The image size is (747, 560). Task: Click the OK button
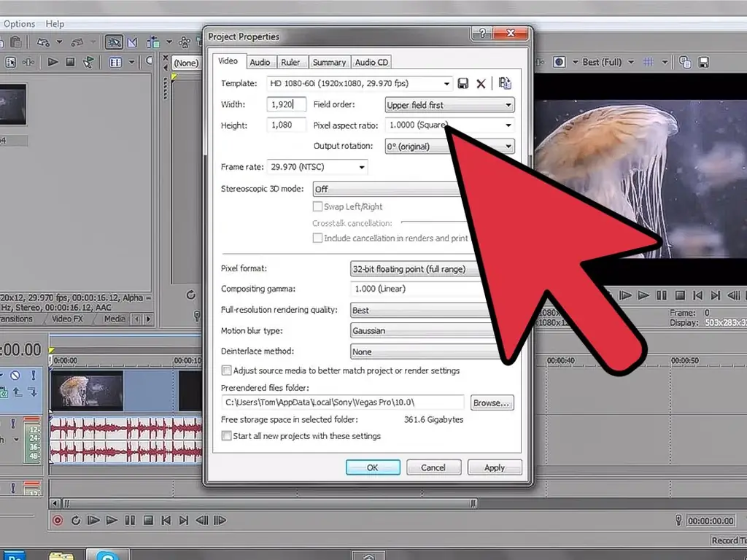pos(373,467)
